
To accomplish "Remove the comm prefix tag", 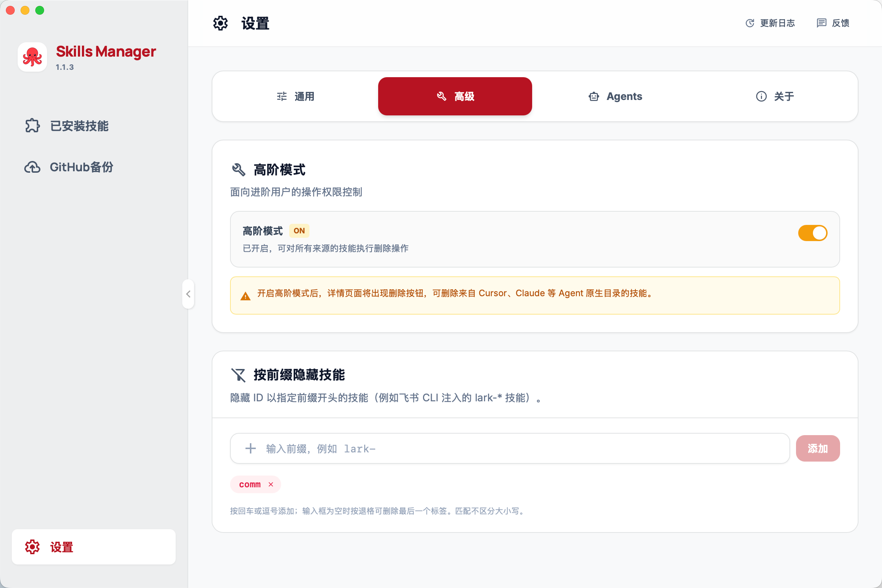I will tap(271, 484).
